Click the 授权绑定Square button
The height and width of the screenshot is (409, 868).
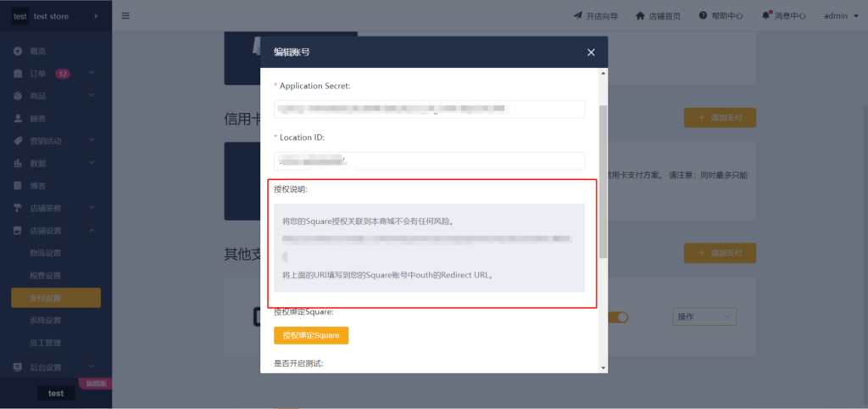pyautogui.click(x=311, y=335)
